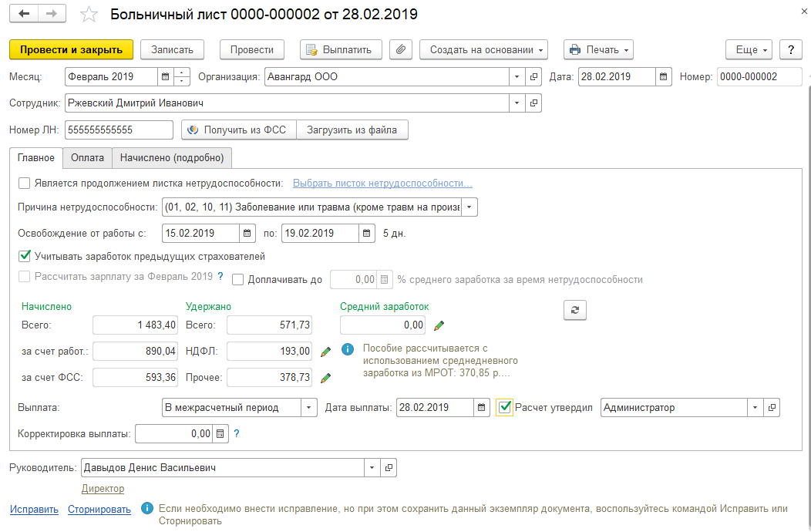The image size is (811, 532).
Task: Open Сотрудник record via open icon
Action: click(533, 103)
